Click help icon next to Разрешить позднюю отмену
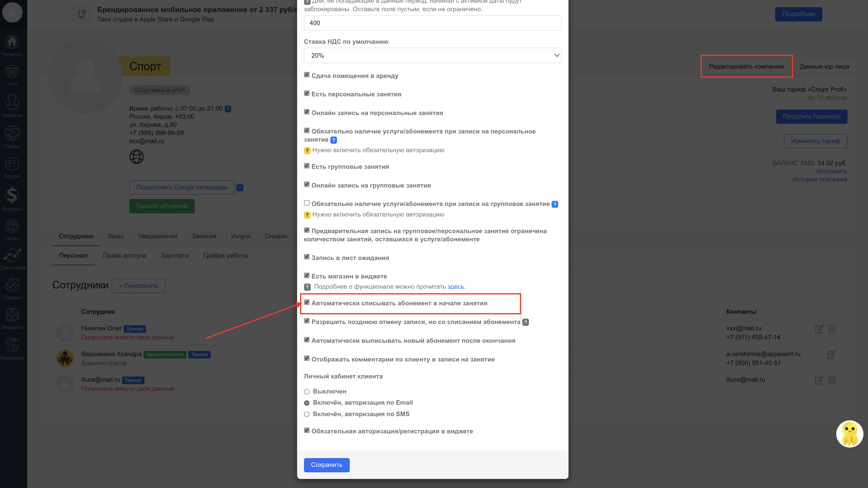This screenshot has height=488, width=868. pyautogui.click(x=525, y=322)
